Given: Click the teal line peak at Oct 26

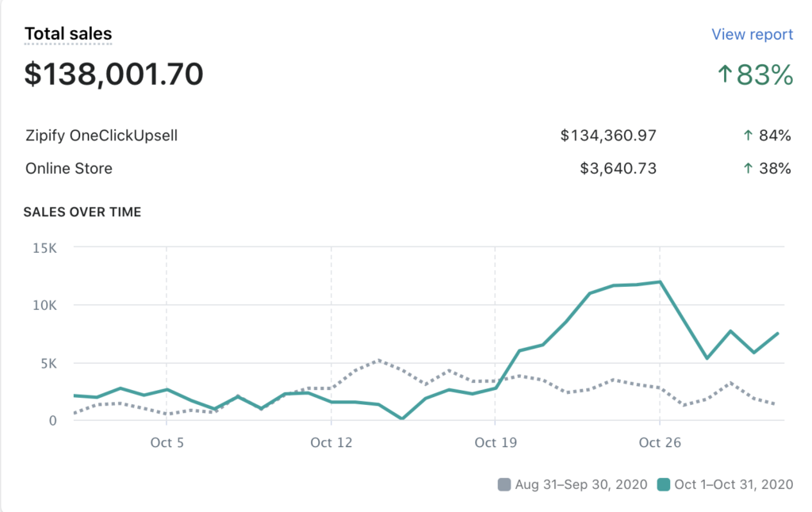Looking at the screenshot, I should click(x=660, y=281).
